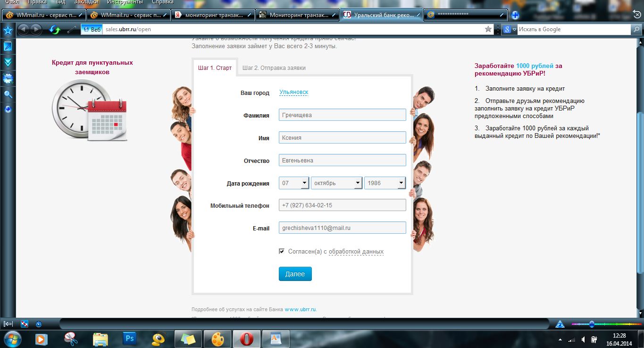The image size is (644, 348).
Task: Open the Закладки menu
Action: pyautogui.click(x=86, y=2)
